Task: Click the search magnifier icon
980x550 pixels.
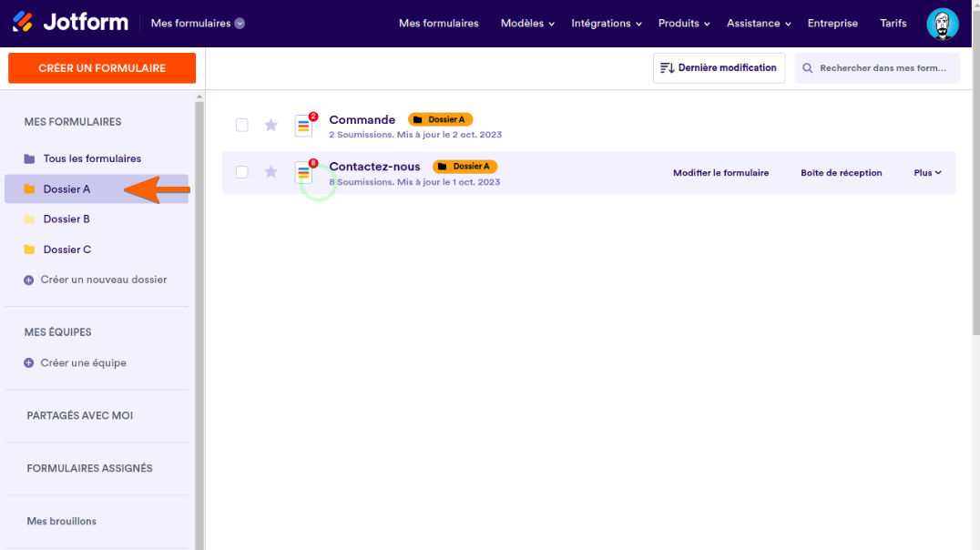Action: click(x=808, y=68)
